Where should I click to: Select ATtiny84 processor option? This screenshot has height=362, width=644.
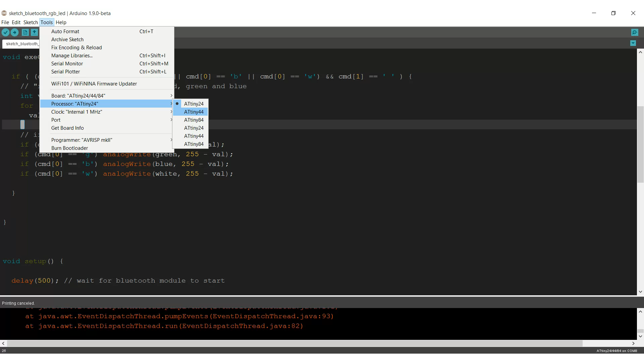click(x=193, y=120)
